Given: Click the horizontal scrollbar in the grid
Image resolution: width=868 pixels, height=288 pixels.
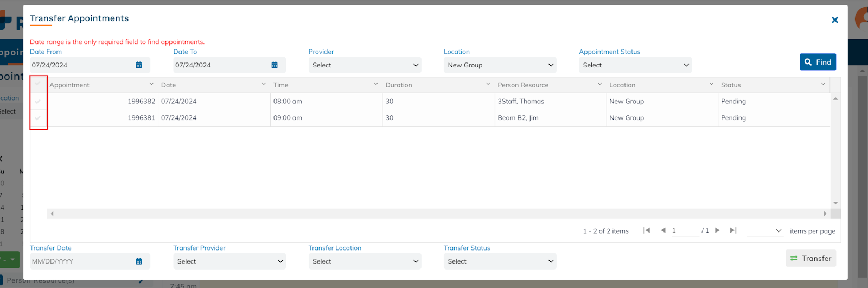Looking at the screenshot, I should (438, 214).
